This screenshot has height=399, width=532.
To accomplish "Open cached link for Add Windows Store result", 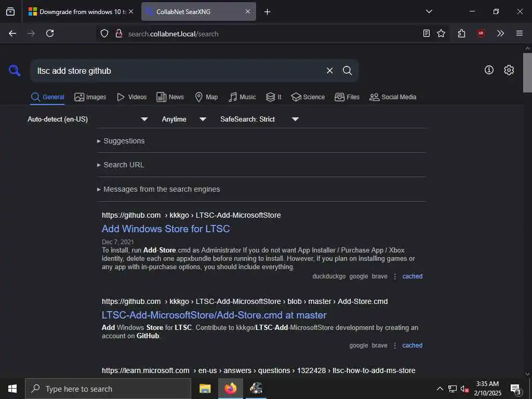I will [x=412, y=276].
